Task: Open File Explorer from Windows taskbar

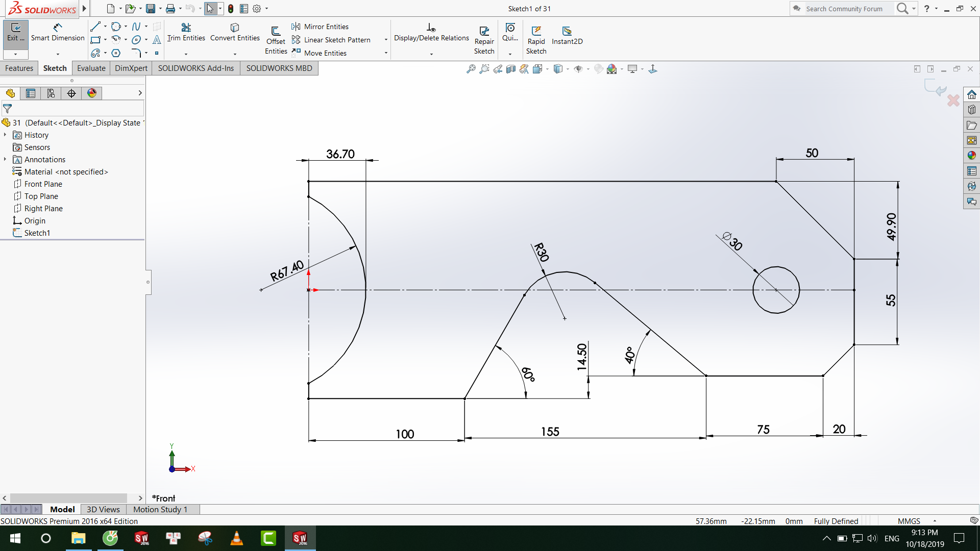Action: click(78, 538)
